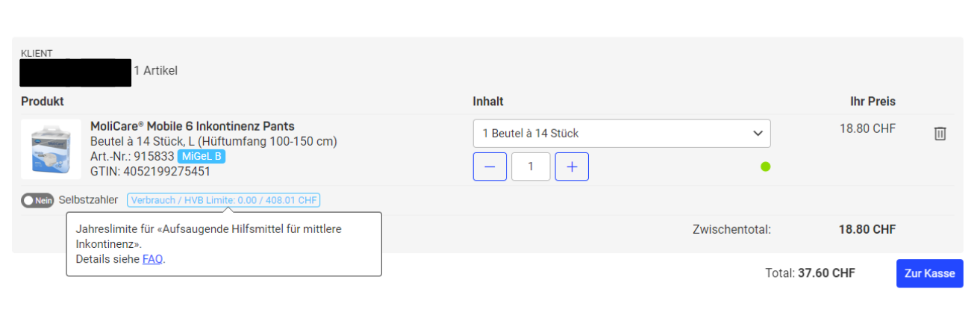980x333 pixels.
Task: Click the GTIN 4052199275451 text
Action: (x=150, y=171)
